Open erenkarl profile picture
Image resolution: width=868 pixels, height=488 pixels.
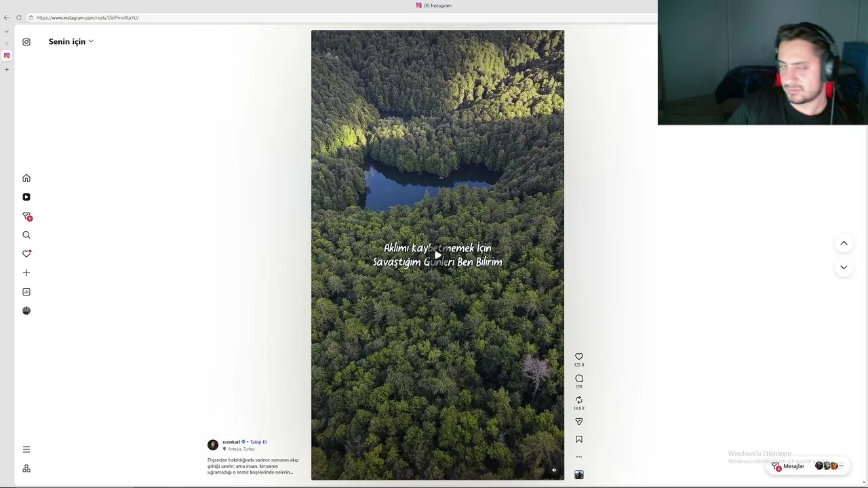[x=213, y=445]
